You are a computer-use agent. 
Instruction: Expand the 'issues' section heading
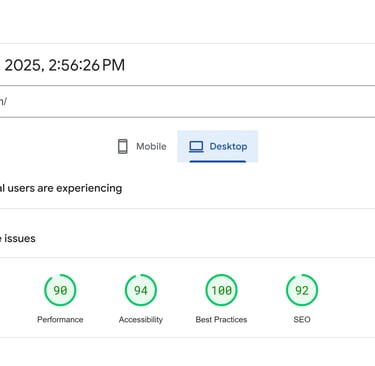(187, 239)
